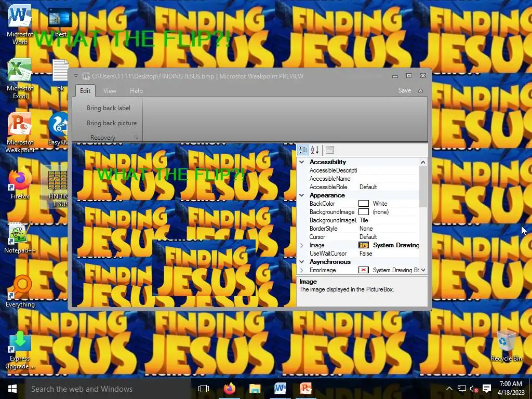Click the muted volume tray icon
Screen dimensions: 532x399
[x=474, y=389]
